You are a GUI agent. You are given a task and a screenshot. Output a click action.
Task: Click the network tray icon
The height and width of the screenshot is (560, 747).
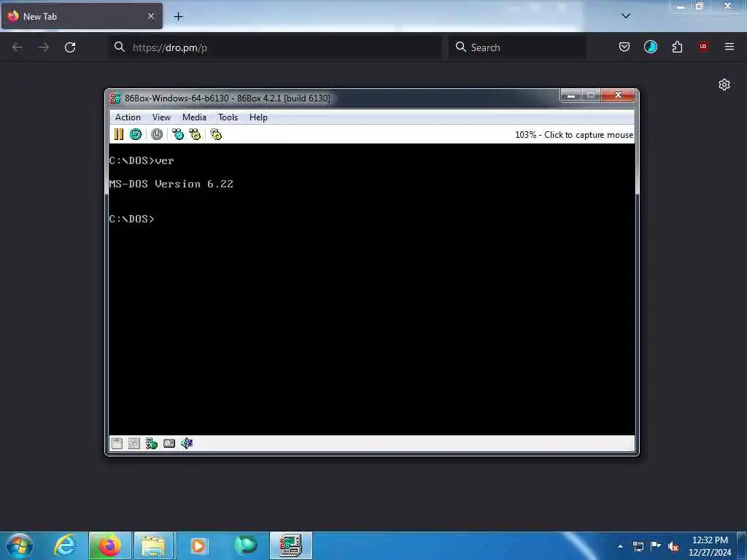(638, 546)
